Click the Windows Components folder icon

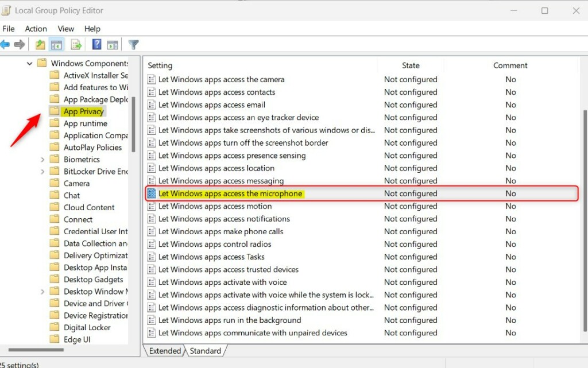coord(42,63)
